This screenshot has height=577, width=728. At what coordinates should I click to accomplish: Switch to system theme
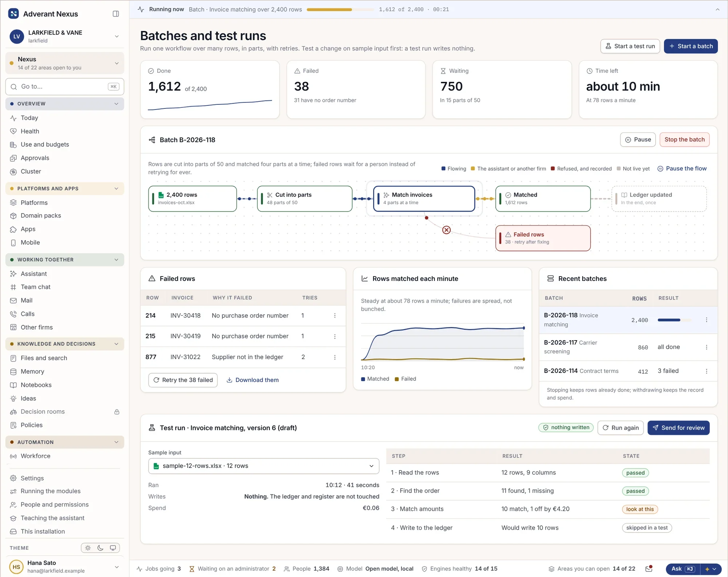(113, 548)
